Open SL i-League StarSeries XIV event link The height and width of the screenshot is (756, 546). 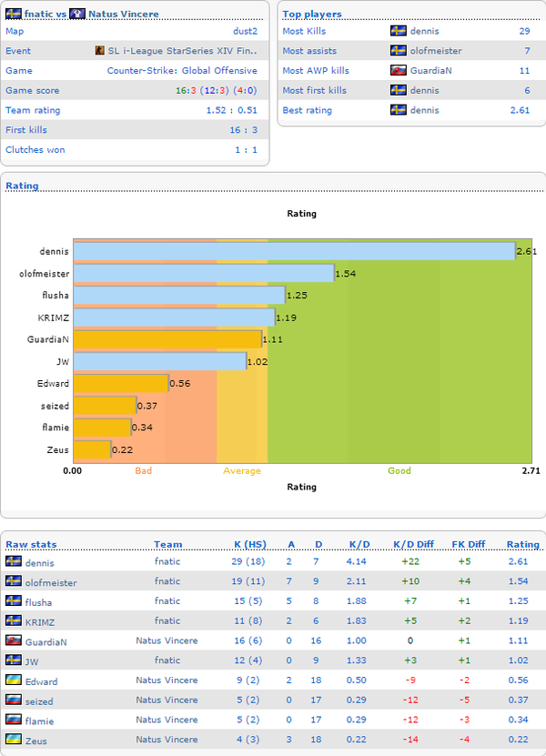click(182, 51)
